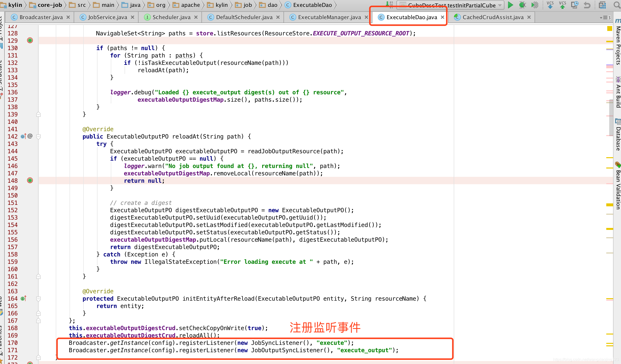Click yellow inspection status indicator
Viewport: 621px width, 364px height.
click(610, 28)
